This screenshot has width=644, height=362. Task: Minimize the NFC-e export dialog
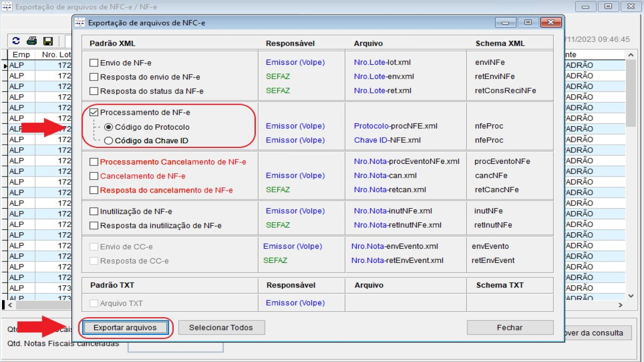[x=505, y=23]
